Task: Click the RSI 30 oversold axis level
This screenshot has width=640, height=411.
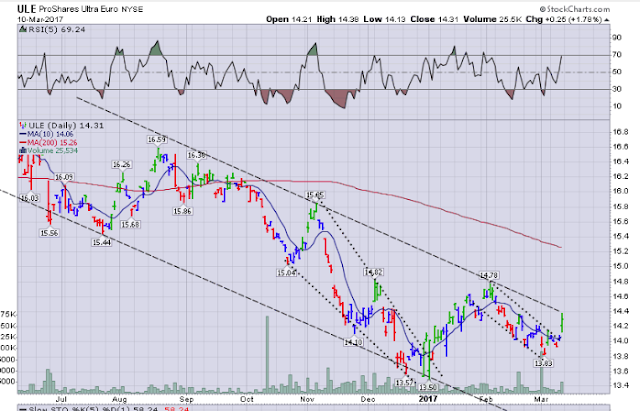Action: click(x=617, y=89)
